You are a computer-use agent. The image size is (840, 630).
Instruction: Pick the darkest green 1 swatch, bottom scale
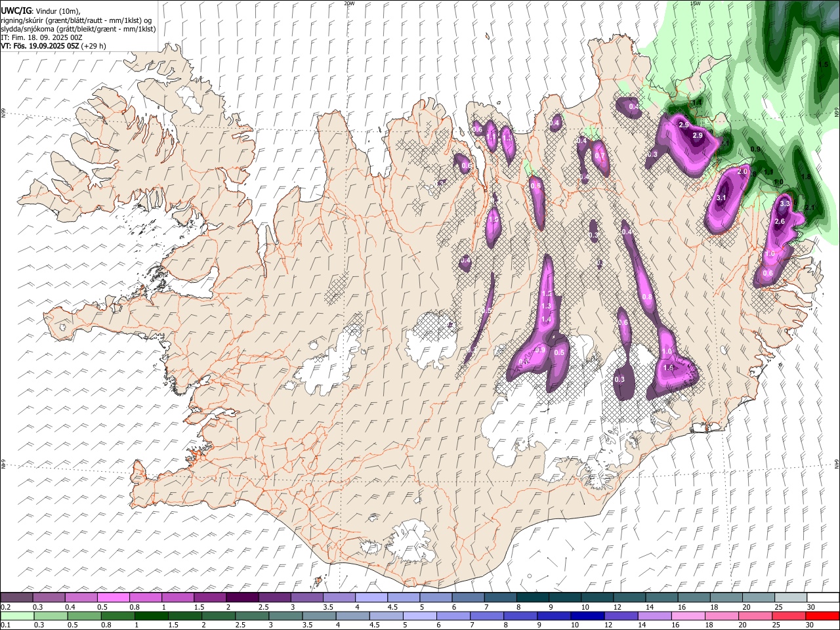coord(151,616)
